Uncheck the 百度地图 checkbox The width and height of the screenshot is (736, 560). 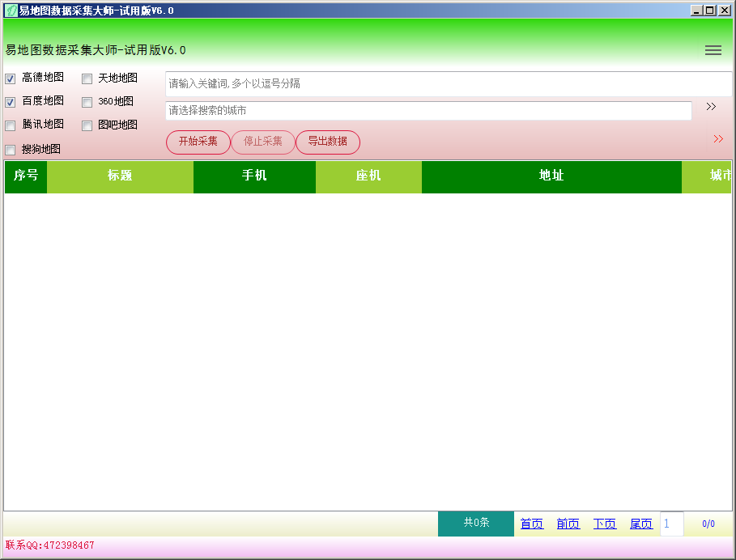[11, 102]
